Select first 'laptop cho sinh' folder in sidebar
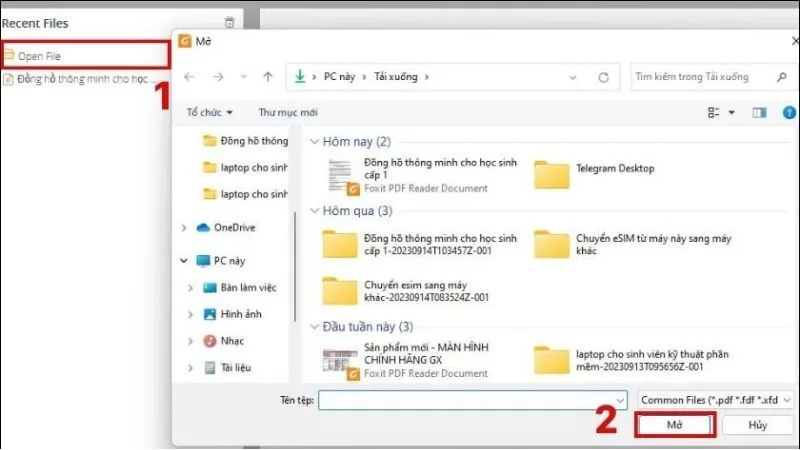 (245, 167)
